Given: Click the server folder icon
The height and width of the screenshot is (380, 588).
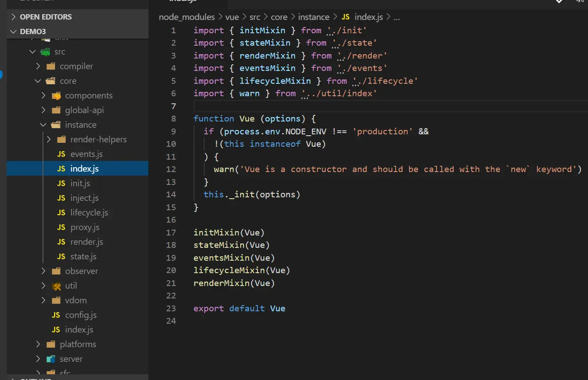Looking at the screenshot, I should pos(51,359).
